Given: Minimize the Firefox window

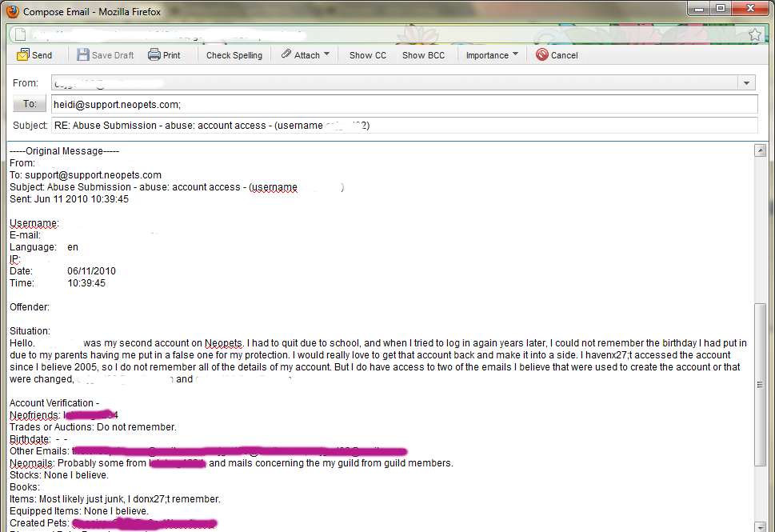Looking at the screenshot, I should pyautogui.click(x=698, y=9).
